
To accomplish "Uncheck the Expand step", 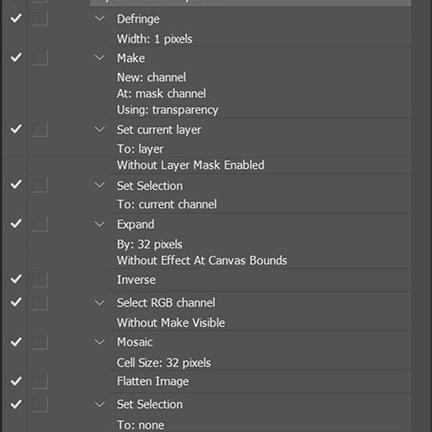I will pyautogui.click(x=16, y=223).
